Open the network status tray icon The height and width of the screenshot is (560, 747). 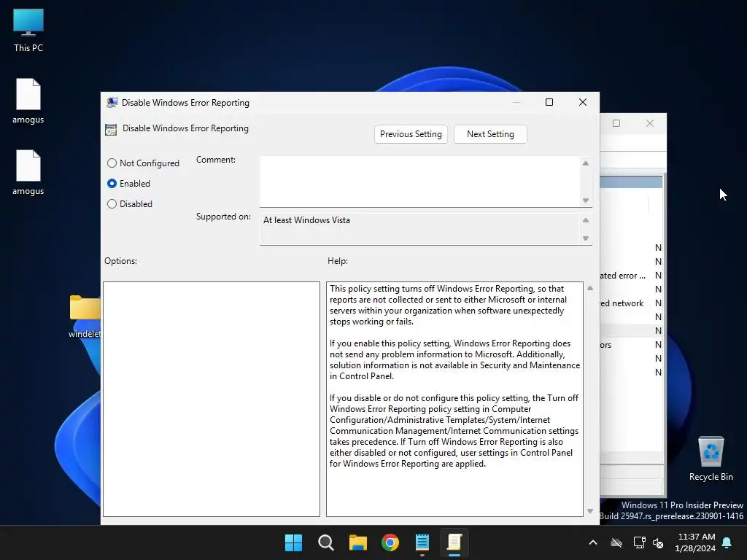click(x=639, y=542)
